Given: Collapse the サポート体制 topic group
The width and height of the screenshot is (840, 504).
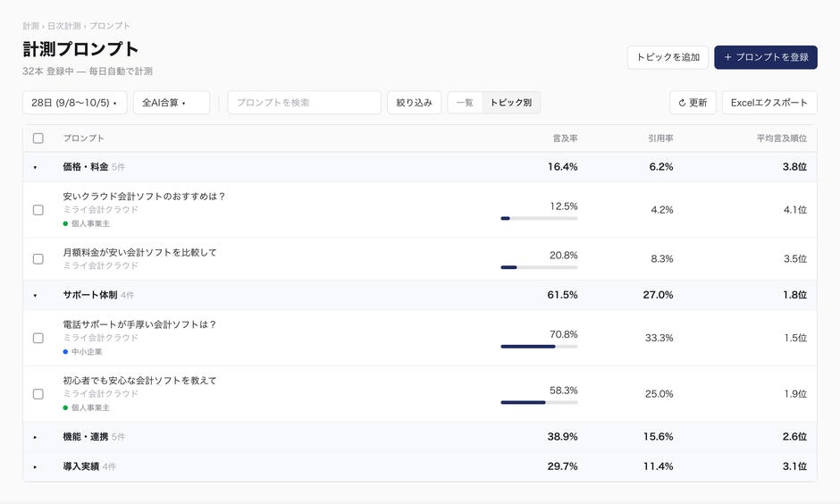Looking at the screenshot, I should coord(36,295).
